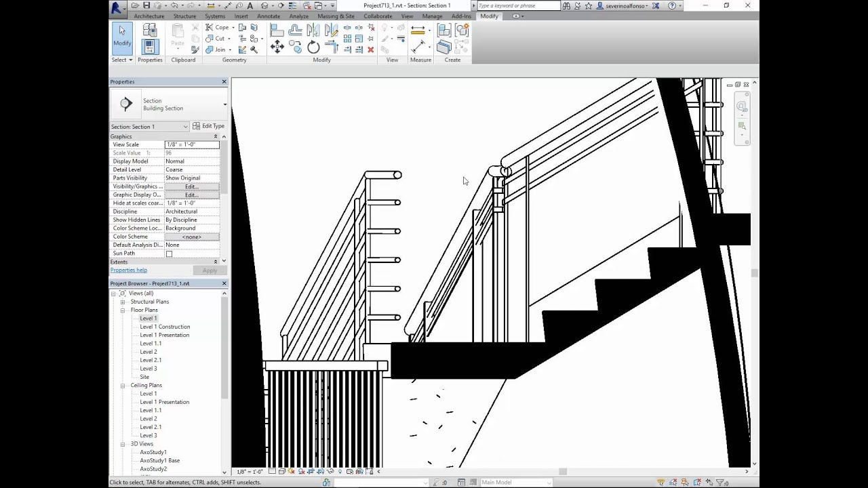Click the Offset tool icon

[x=295, y=30]
